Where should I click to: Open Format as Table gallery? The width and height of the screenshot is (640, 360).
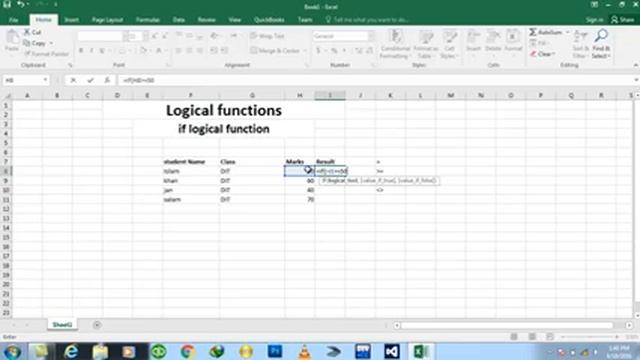click(426, 44)
